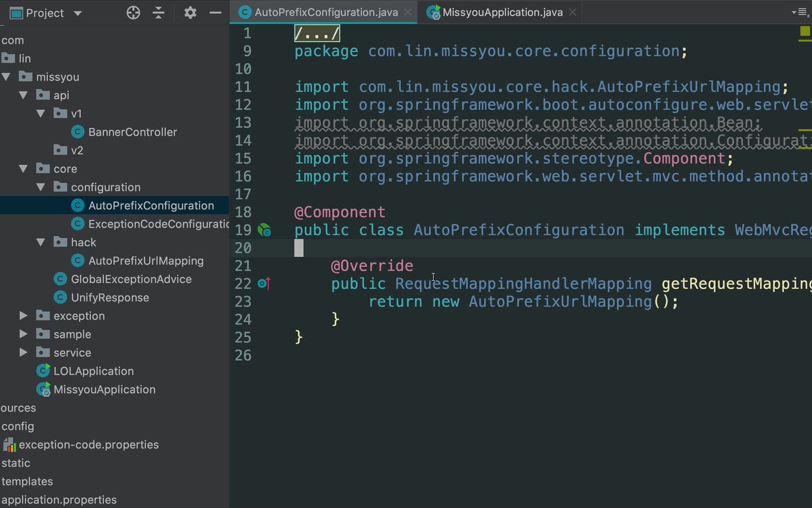Hide the Project tool window

pyautogui.click(x=216, y=13)
